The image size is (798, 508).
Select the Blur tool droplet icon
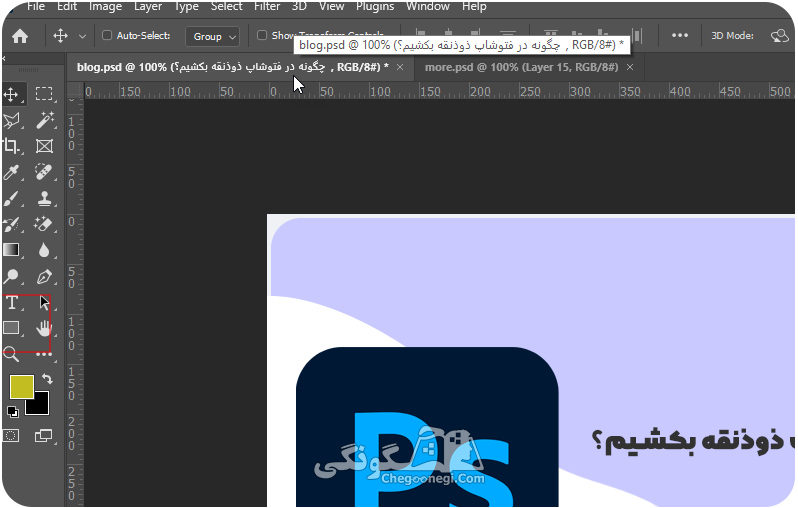[44, 250]
